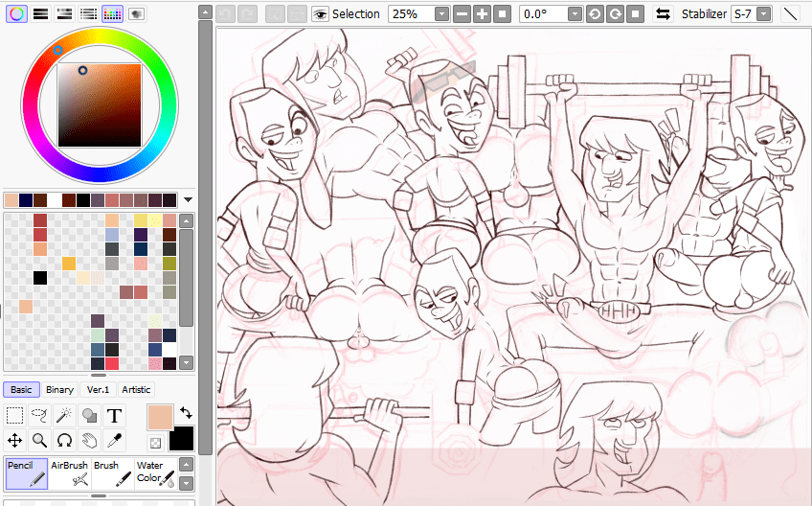
Task: Open the 25% zoom level dropdown
Action: tap(440, 14)
